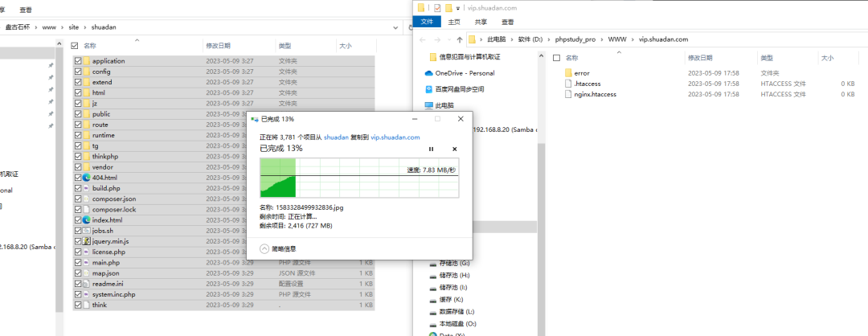Sort left window by 名称 column
This screenshot has width=868, height=336.
90,46
